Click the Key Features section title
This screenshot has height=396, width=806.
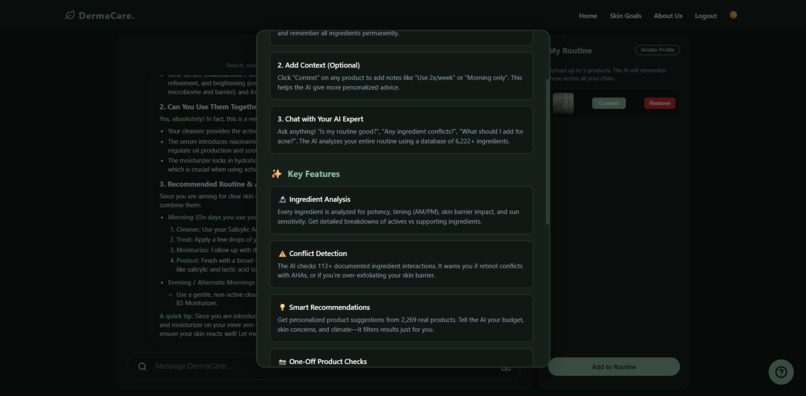pyautogui.click(x=314, y=174)
